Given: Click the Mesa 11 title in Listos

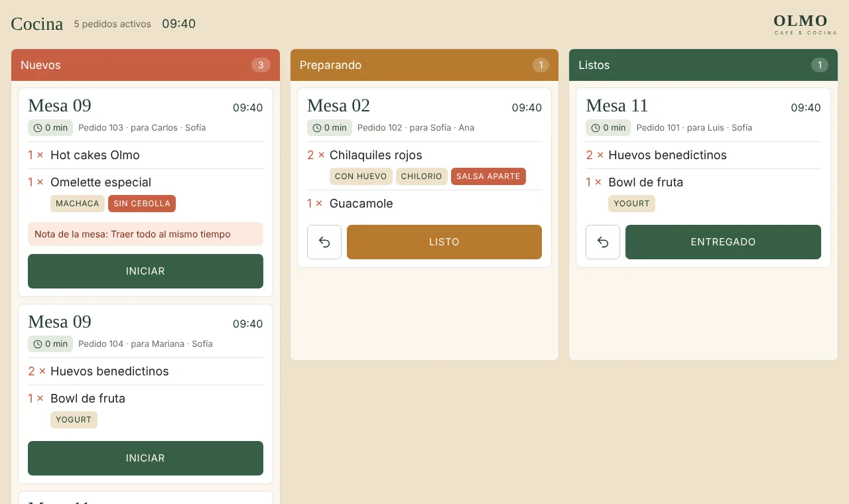Looking at the screenshot, I should 617,105.
